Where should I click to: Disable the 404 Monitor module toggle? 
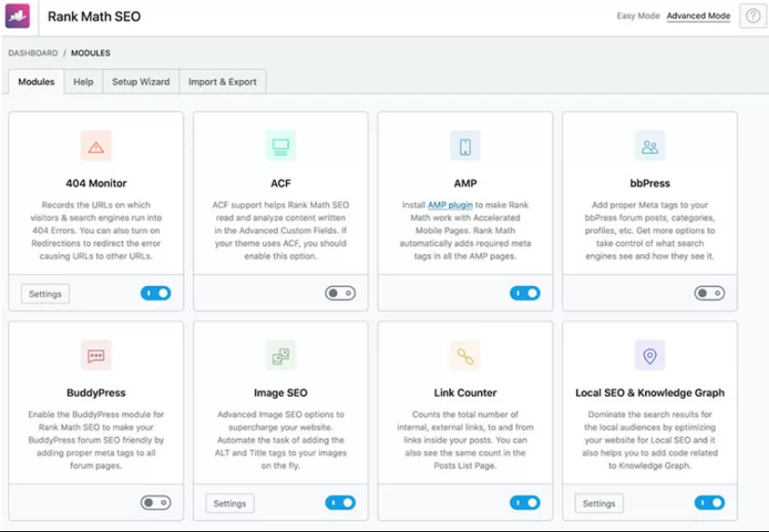click(156, 293)
